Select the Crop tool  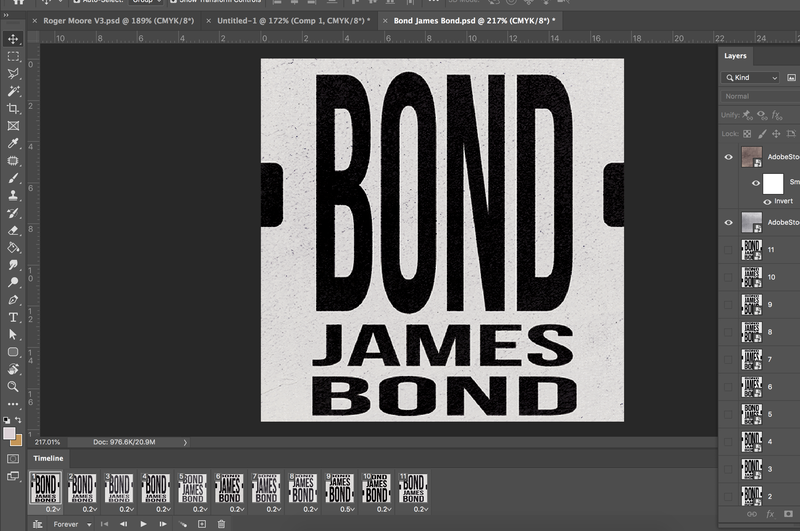pos(13,108)
